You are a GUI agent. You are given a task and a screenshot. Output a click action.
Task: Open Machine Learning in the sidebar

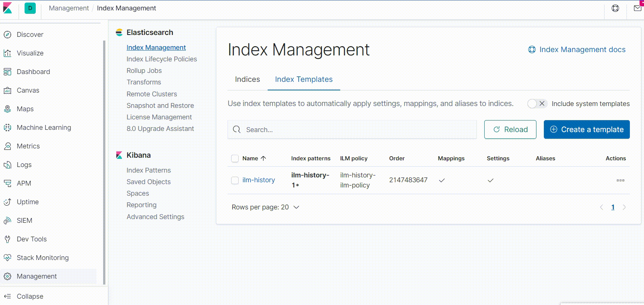coord(44,128)
